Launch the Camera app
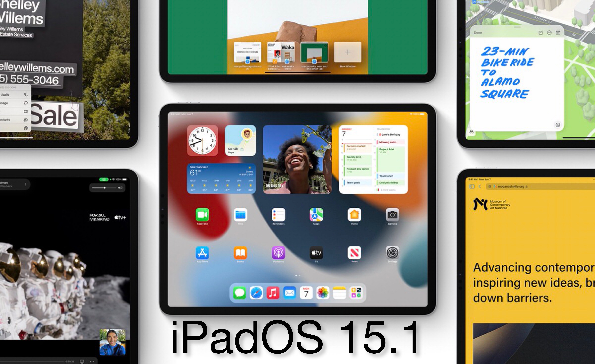Viewport: 595px width, 364px height. pos(392,214)
